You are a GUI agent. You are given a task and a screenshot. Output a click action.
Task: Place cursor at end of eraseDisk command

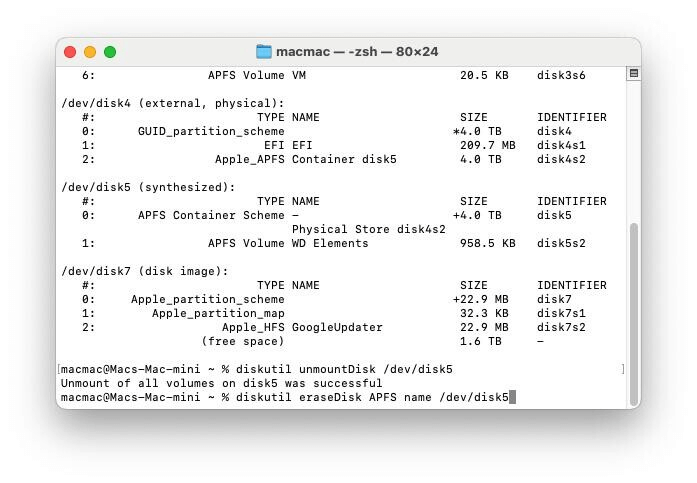(x=512, y=398)
